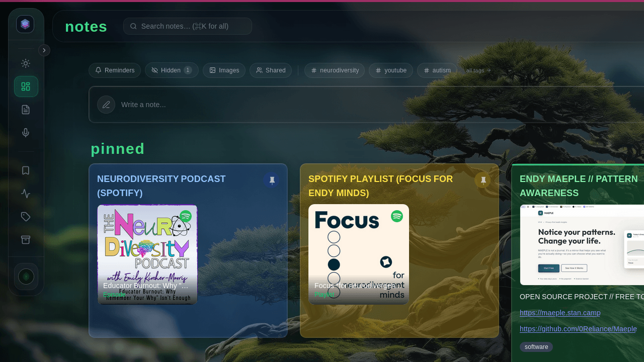This screenshot has height=362, width=644.
Task: Select the youtube tag filter
Action: point(391,70)
